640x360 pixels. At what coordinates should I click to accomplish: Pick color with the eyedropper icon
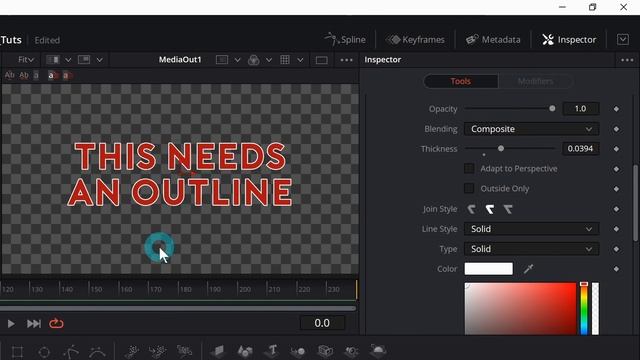tap(529, 269)
